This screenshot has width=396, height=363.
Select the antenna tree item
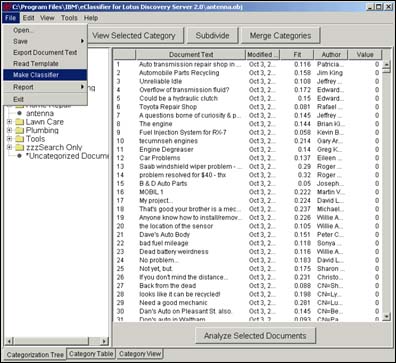coord(40,113)
